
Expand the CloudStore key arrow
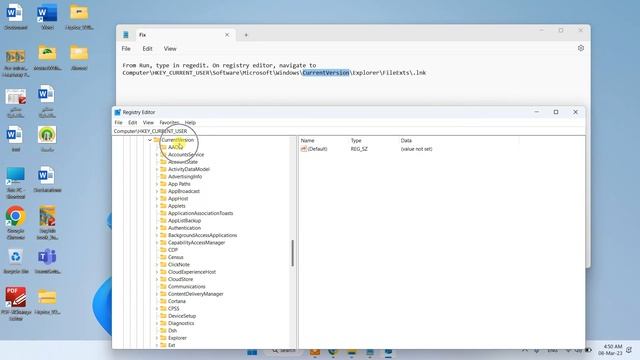(157, 280)
